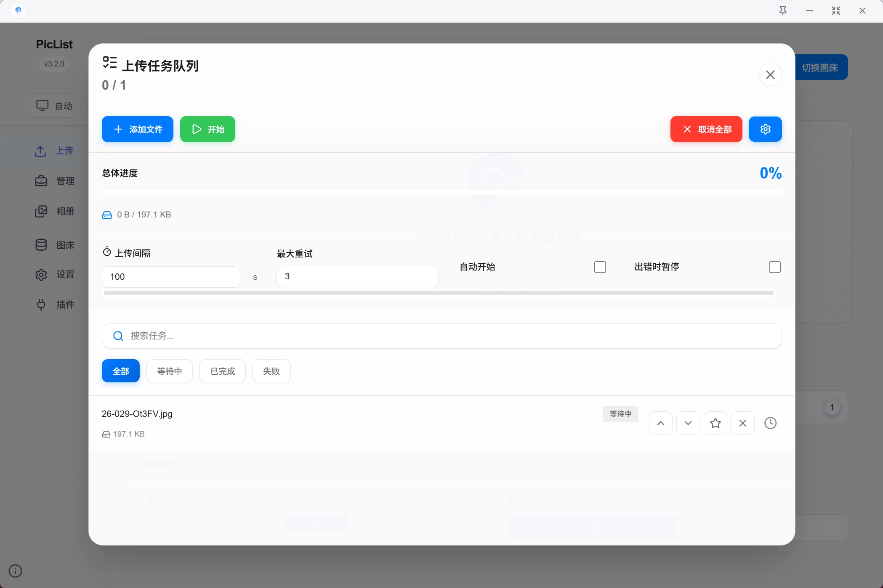Click the info icon at bottom left
The height and width of the screenshot is (588, 883).
pos(16,571)
